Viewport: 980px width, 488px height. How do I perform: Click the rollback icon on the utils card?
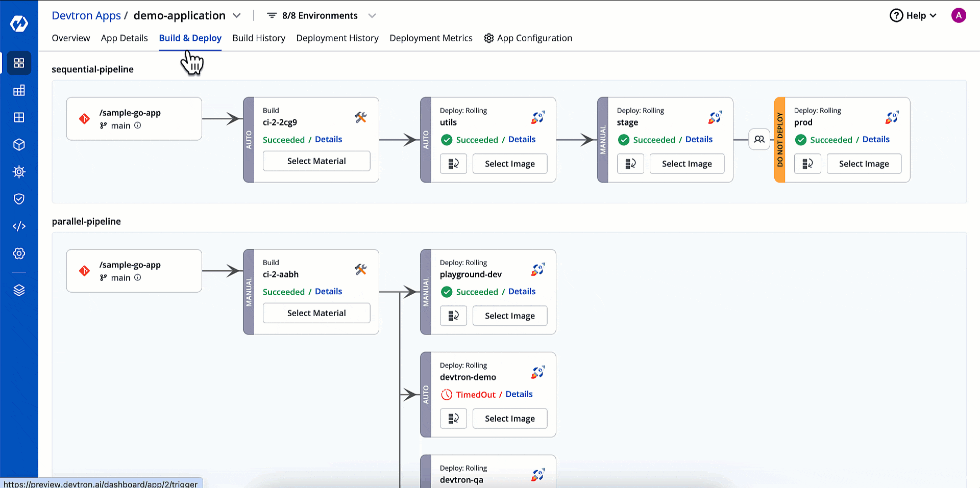pos(453,164)
